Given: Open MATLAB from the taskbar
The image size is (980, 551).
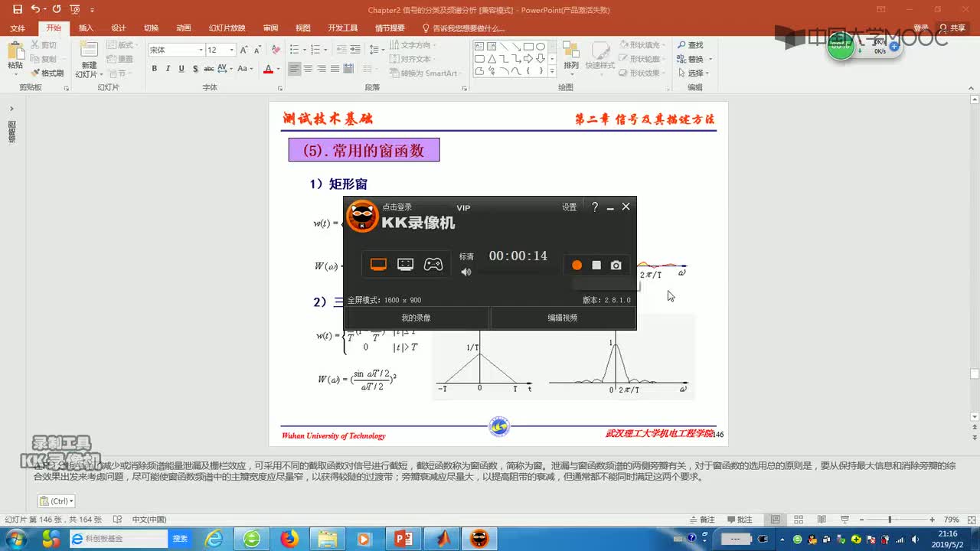Looking at the screenshot, I should tap(440, 539).
